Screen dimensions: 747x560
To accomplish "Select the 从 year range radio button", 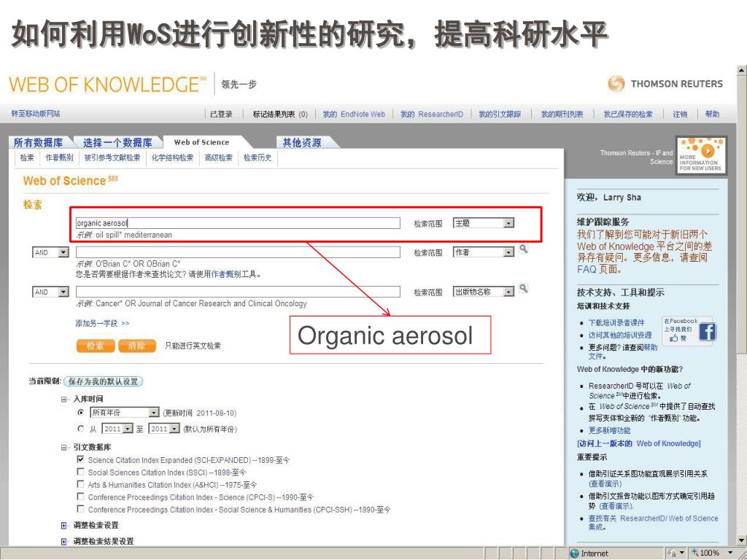I will 80,429.
